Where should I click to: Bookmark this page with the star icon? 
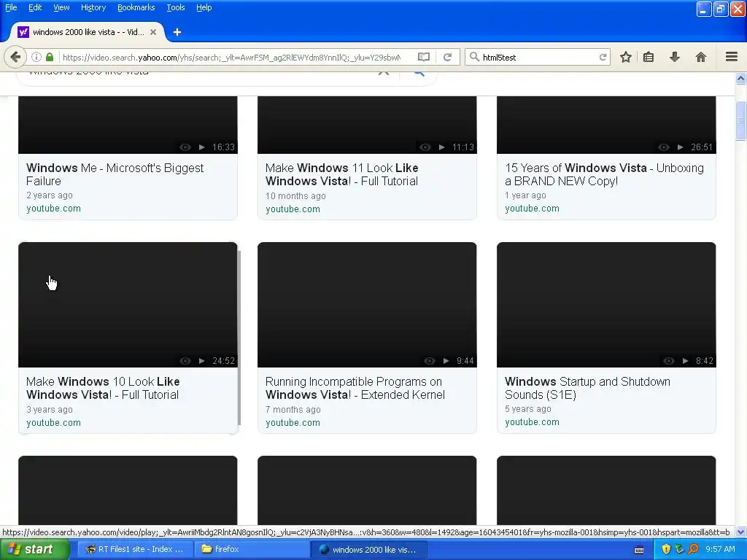point(625,57)
